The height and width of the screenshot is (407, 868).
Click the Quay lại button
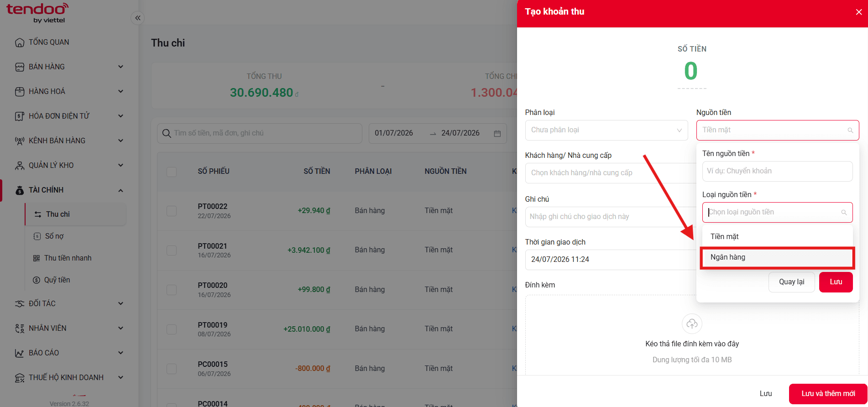791,282
